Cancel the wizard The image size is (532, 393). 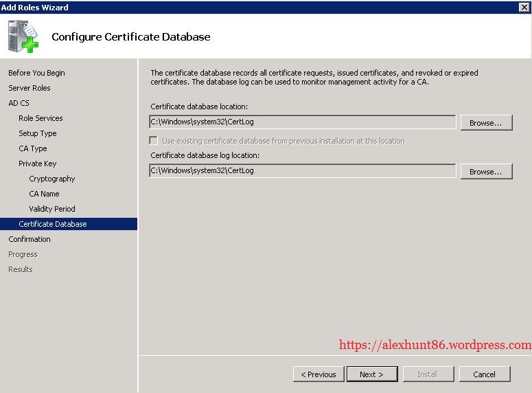click(484, 374)
